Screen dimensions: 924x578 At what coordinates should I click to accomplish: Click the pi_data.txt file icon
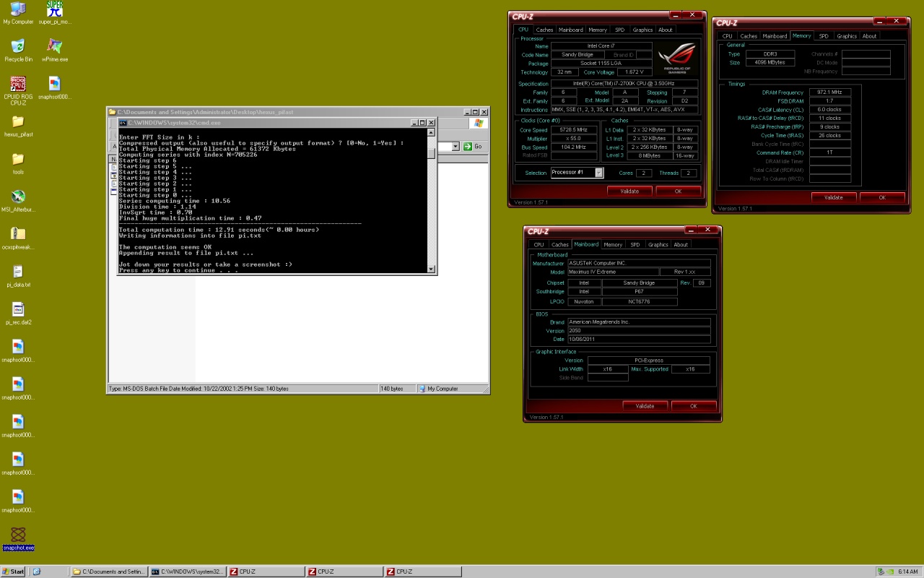(18, 272)
